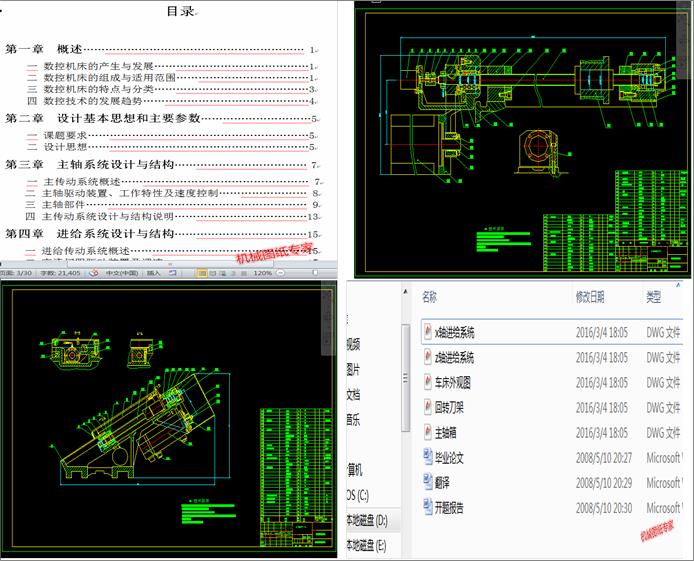The image size is (694, 561).
Task: Move the Word zoom slider handle
Action: coord(315,273)
